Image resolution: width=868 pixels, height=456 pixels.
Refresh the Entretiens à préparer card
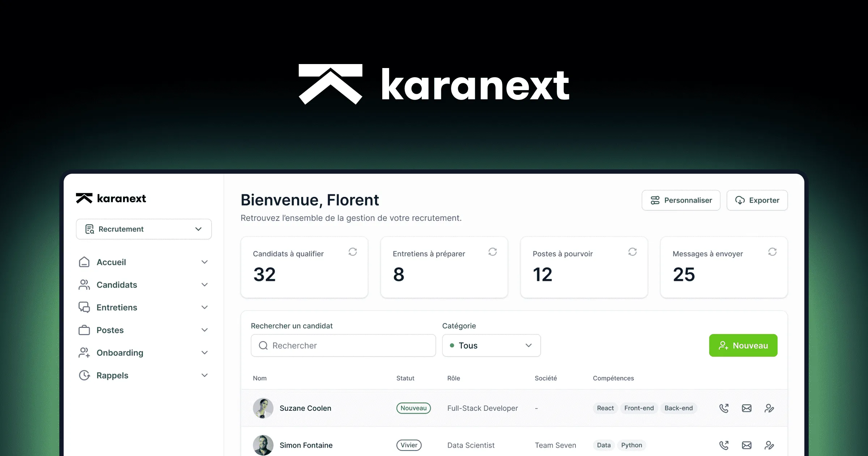(493, 252)
